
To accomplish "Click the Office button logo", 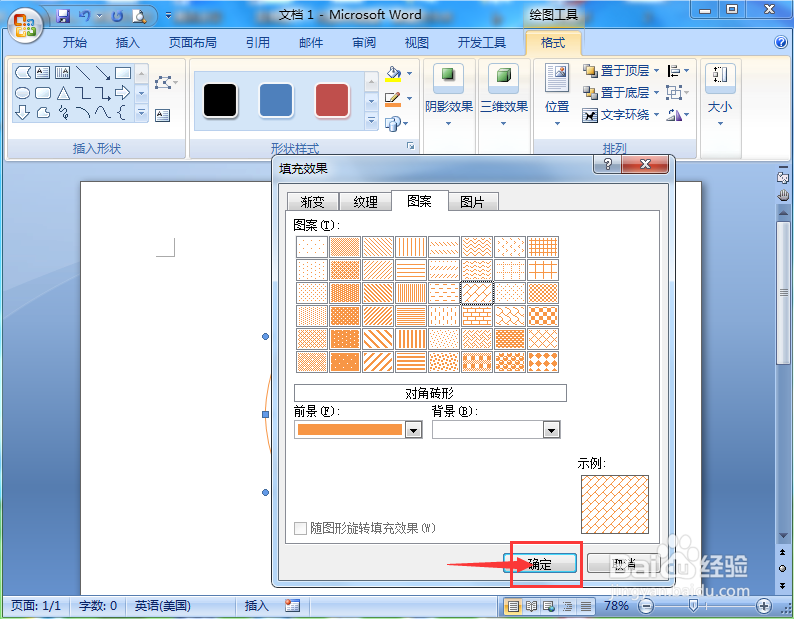I will click(24, 26).
